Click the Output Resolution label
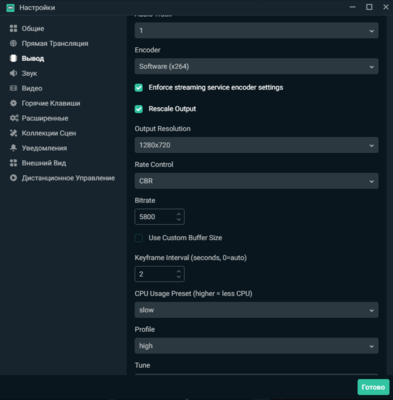 pos(163,129)
